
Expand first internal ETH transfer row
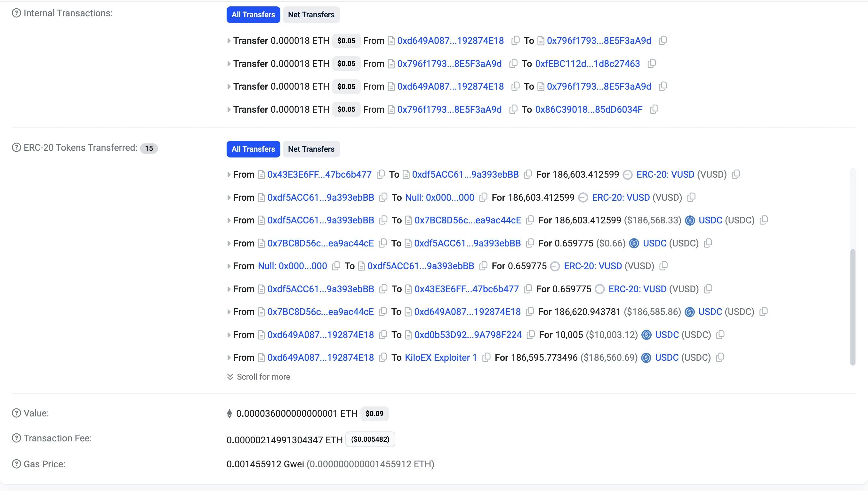pyautogui.click(x=229, y=41)
